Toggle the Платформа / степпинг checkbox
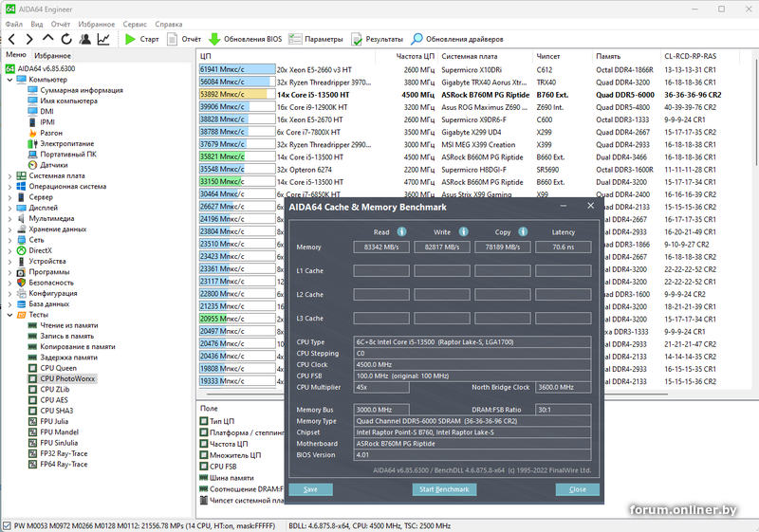Image resolution: width=759 pixels, height=532 pixels. [204, 432]
